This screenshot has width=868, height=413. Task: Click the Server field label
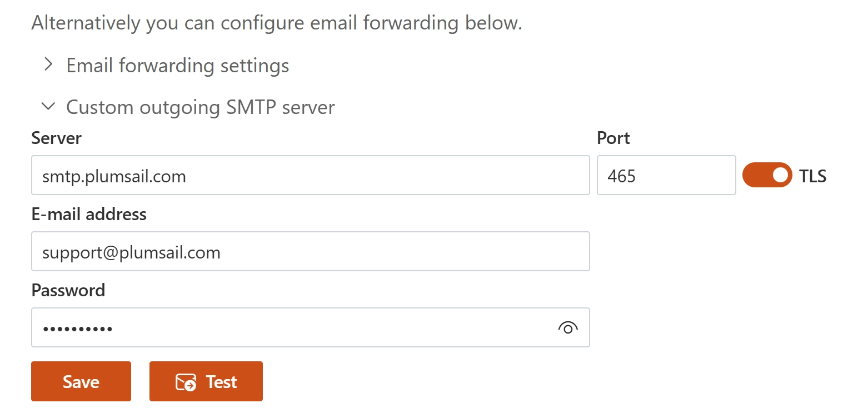(57, 138)
